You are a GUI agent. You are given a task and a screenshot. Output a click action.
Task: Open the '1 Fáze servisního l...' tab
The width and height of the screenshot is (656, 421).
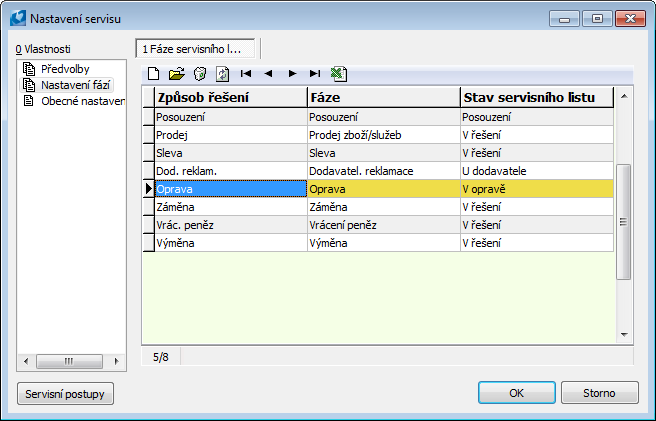pos(195,49)
